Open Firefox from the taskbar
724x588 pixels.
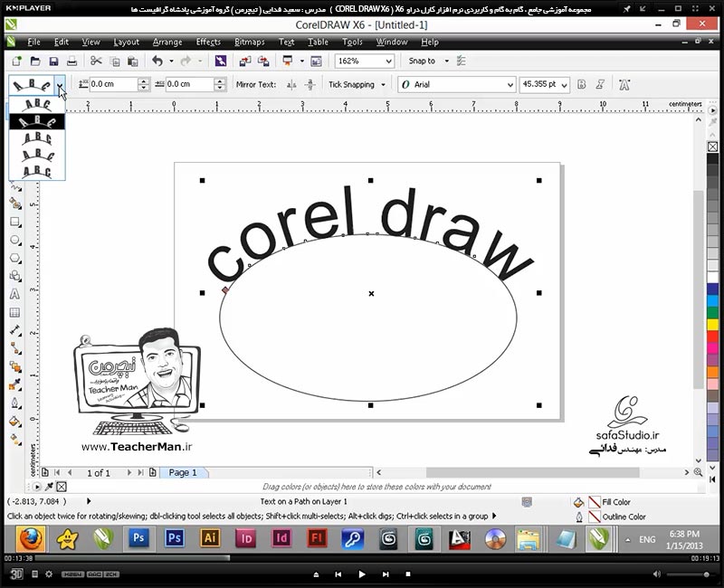(x=31, y=538)
